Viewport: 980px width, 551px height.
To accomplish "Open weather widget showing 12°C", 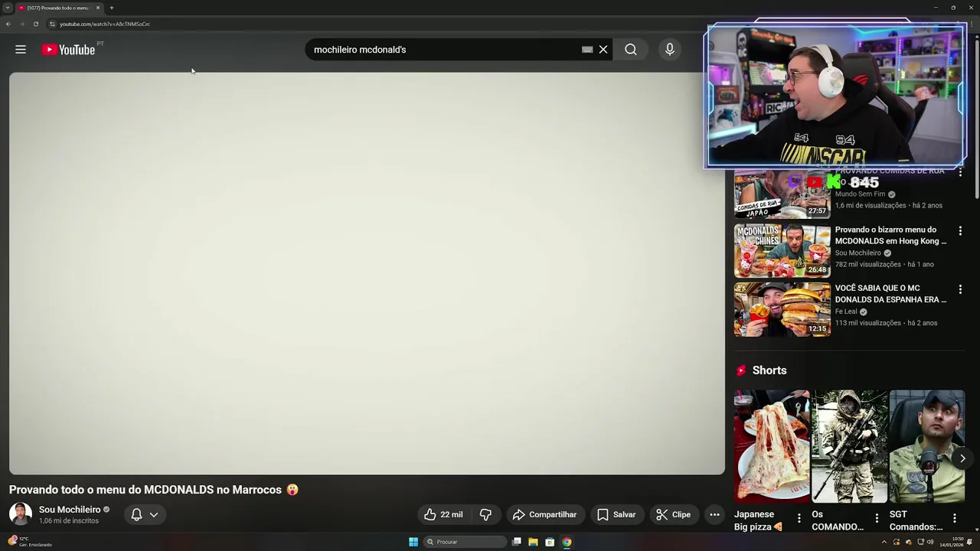I will click(29, 542).
